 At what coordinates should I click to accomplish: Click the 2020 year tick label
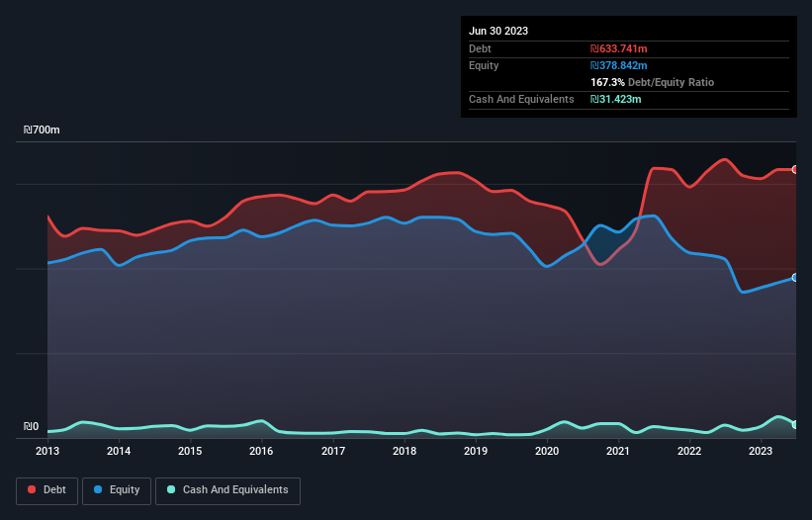point(547,452)
